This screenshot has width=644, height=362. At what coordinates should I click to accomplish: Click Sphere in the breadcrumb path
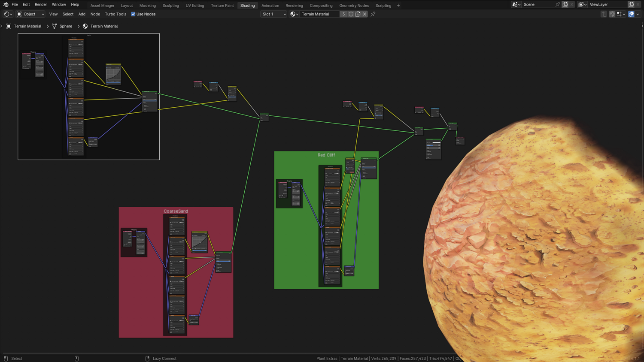66,26
